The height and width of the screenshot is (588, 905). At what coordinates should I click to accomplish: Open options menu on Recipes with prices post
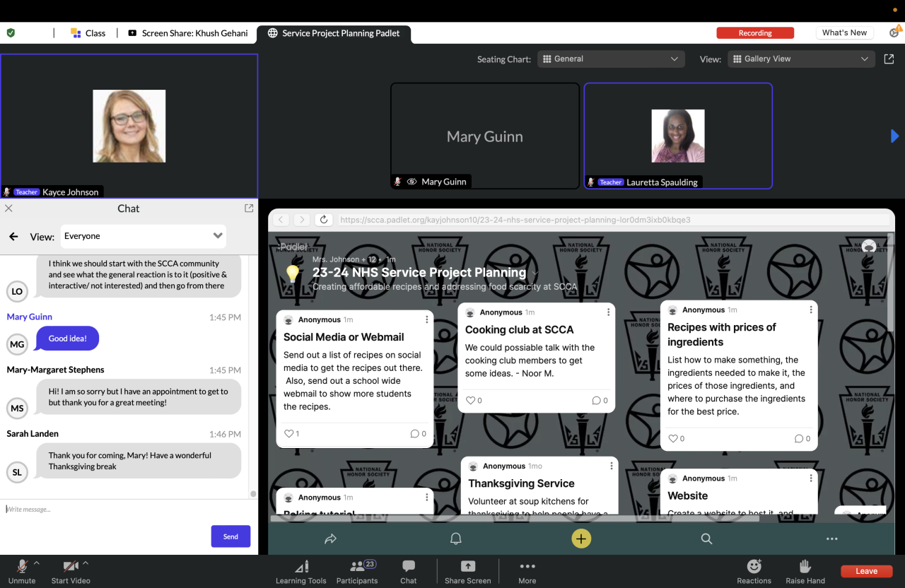click(811, 310)
